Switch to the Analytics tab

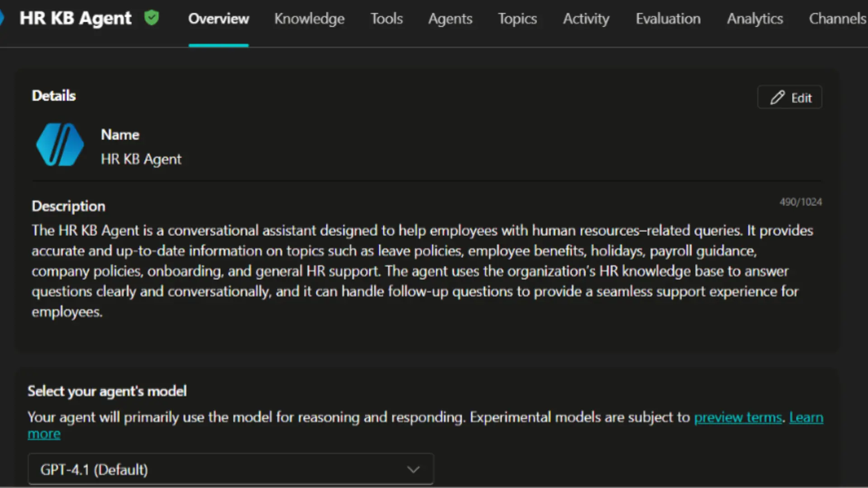(755, 19)
